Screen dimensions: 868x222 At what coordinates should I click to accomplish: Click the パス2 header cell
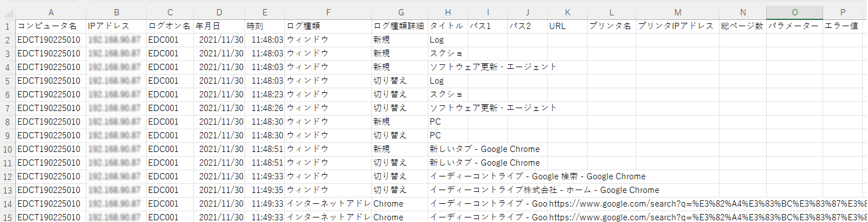(527, 26)
